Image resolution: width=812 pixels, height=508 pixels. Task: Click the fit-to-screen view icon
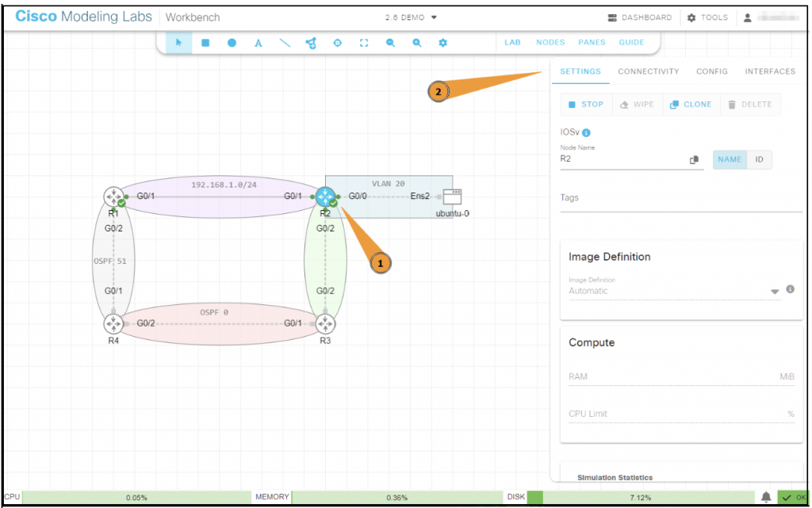click(x=365, y=43)
